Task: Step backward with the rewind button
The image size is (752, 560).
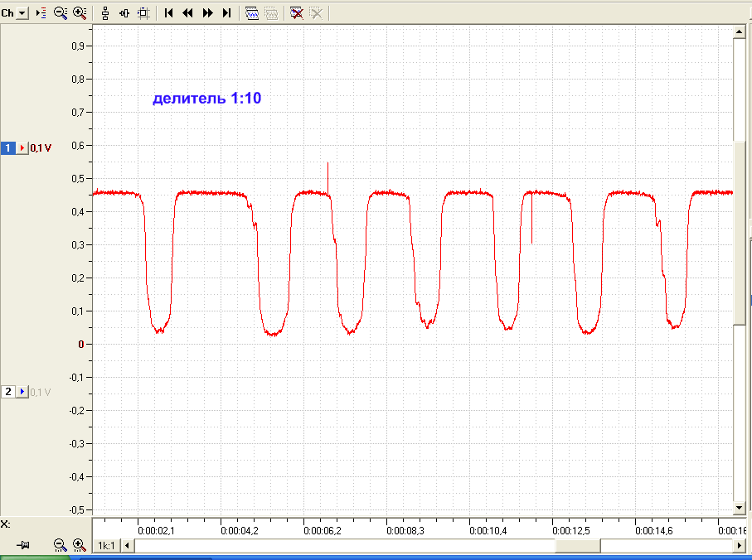Action: pos(187,13)
